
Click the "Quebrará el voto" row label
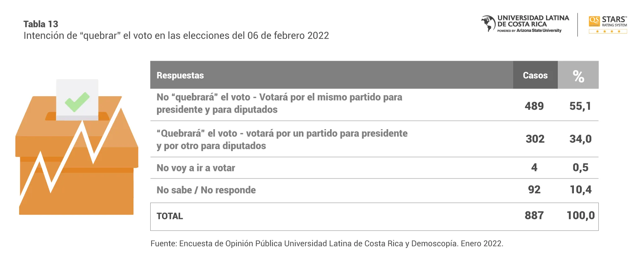tap(282, 140)
